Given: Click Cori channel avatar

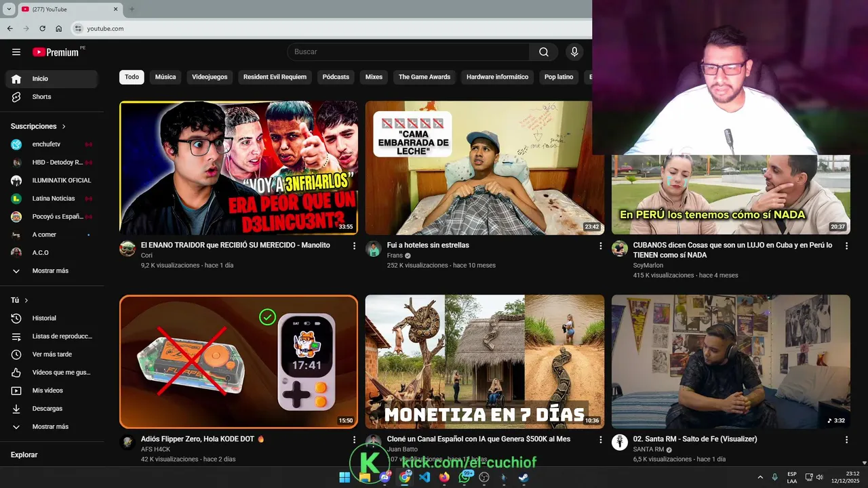Looking at the screenshot, I should point(127,249).
